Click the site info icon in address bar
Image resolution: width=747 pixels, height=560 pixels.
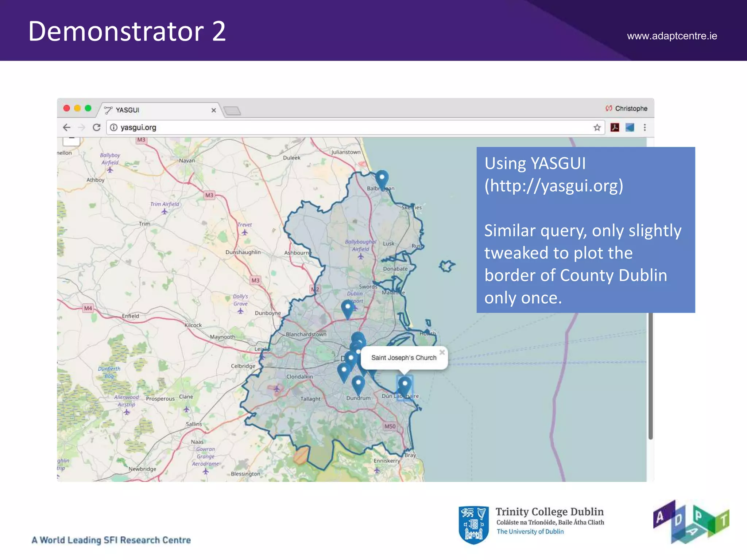click(114, 127)
